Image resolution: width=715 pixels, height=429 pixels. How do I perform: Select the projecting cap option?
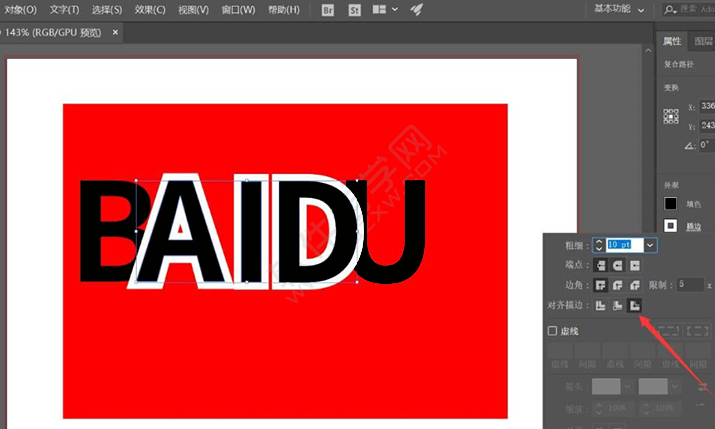(x=634, y=265)
